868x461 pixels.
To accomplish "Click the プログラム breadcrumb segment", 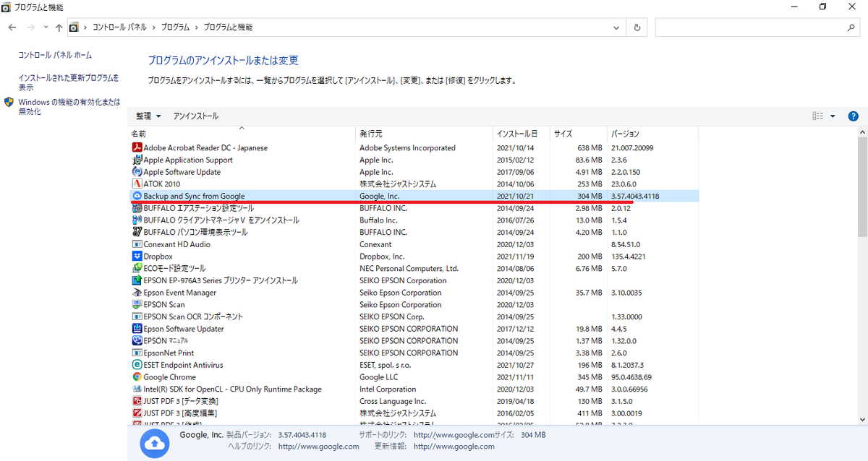I will 175,27.
